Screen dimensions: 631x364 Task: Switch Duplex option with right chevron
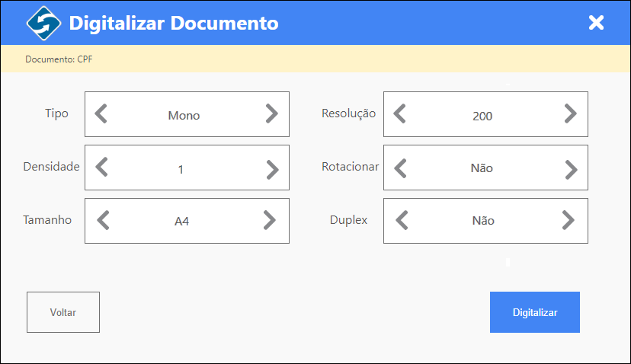(569, 220)
